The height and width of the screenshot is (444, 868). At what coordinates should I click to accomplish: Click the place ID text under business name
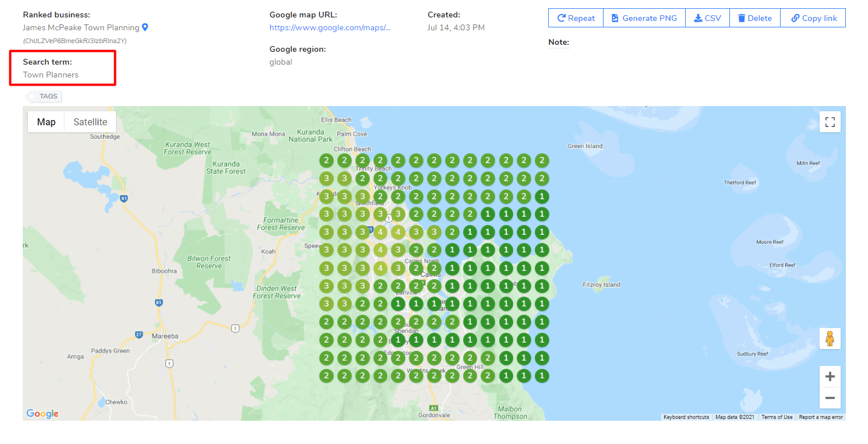(75, 41)
